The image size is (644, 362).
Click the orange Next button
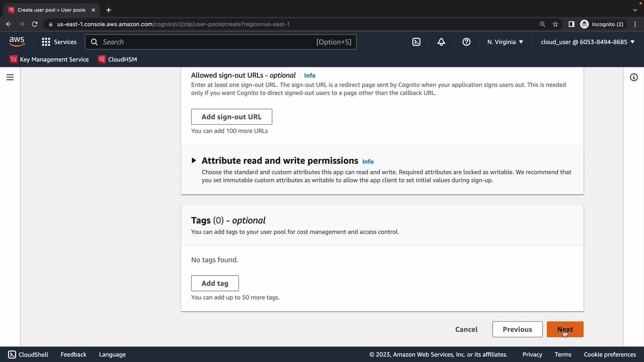[565, 329]
